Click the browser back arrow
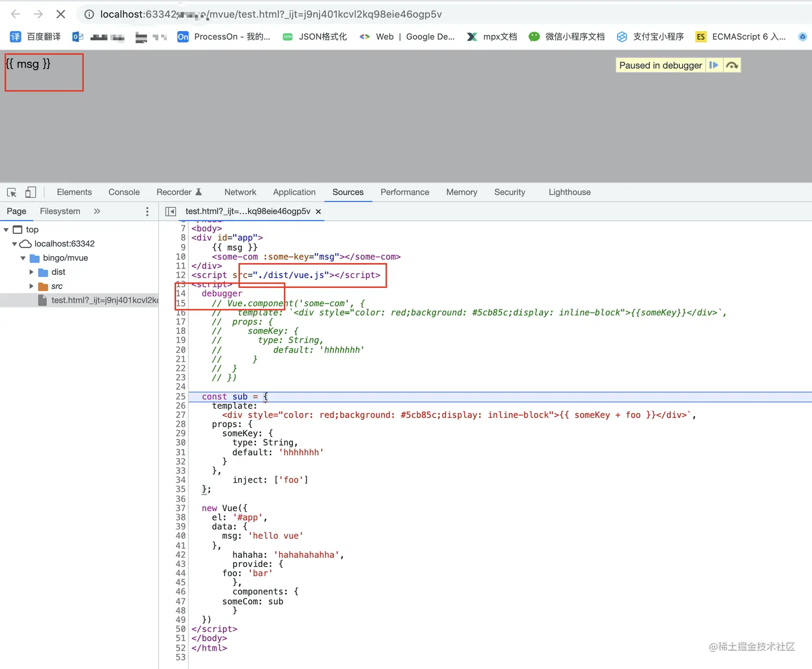 point(16,14)
